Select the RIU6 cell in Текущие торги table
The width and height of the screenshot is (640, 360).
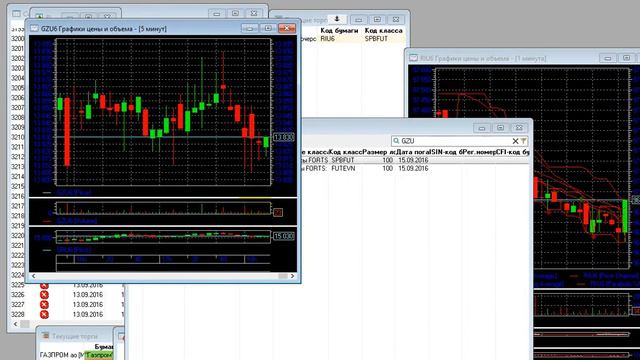[x=327, y=39]
